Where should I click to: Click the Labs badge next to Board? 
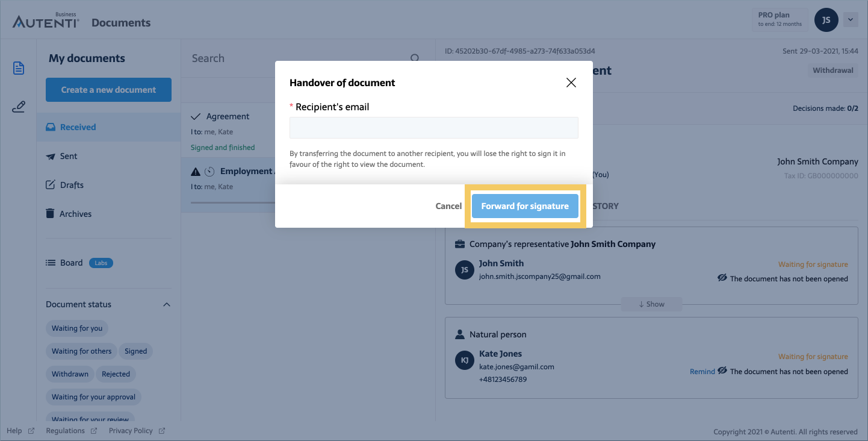[x=101, y=263]
